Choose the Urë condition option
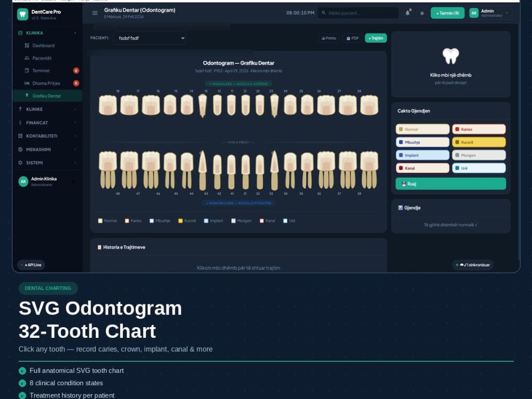The image size is (532, 399). [x=479, y=168]
